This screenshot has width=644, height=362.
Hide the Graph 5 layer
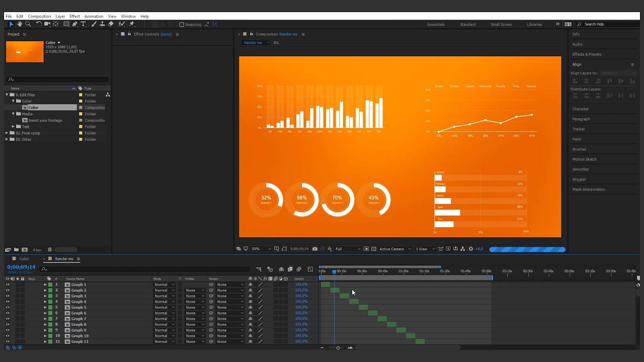(x=8, y=307)
